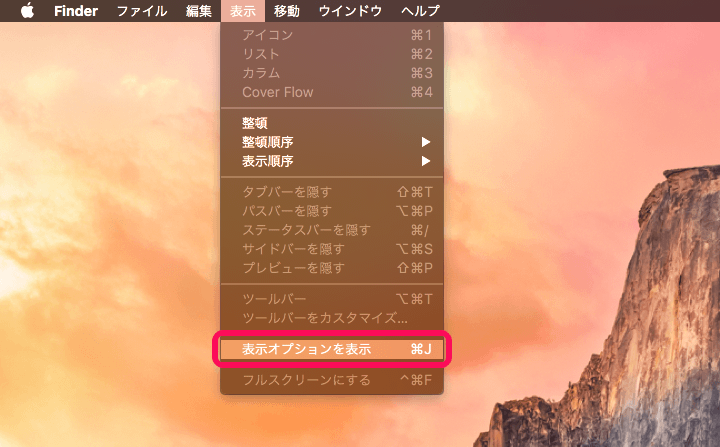The image size is (720, 447).
Task: Select プレビューを隠す menu item
Action: (332, 268)
